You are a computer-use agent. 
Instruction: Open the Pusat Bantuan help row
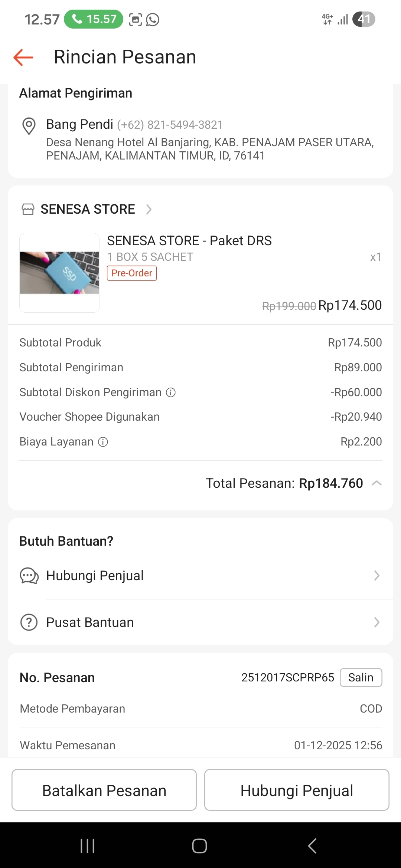(x=200, y=622)
